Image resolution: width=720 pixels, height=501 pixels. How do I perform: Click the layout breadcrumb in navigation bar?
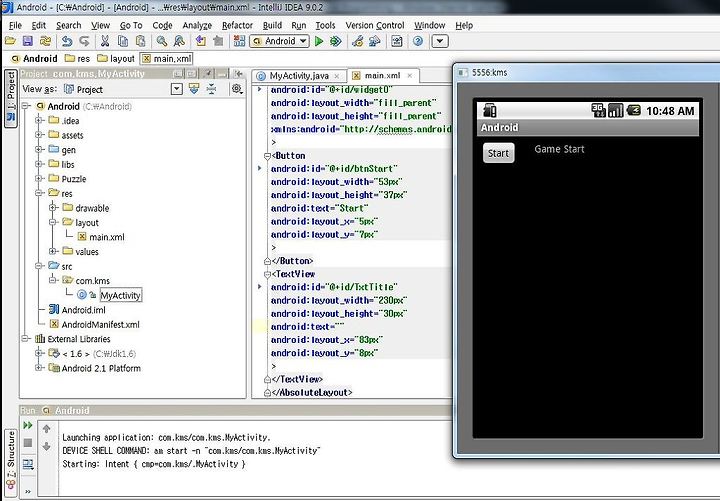[116, 58]
